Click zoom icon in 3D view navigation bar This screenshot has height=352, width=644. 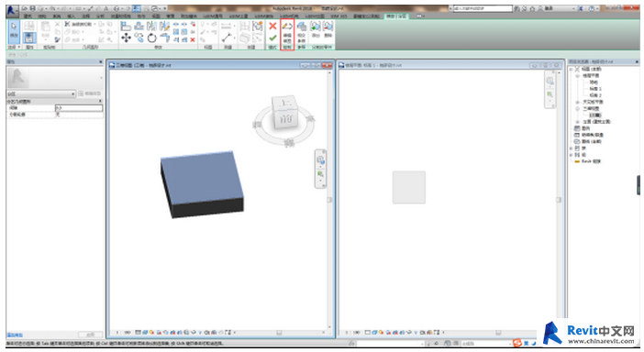click(320, 174)
